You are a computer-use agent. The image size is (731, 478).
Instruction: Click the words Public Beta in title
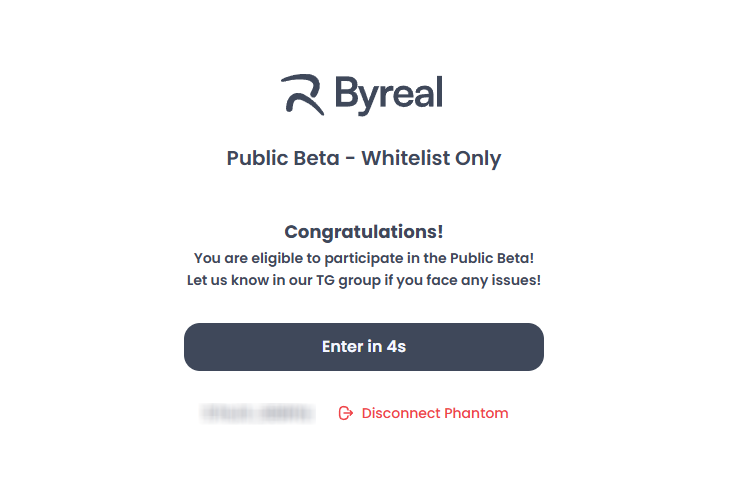283,158
